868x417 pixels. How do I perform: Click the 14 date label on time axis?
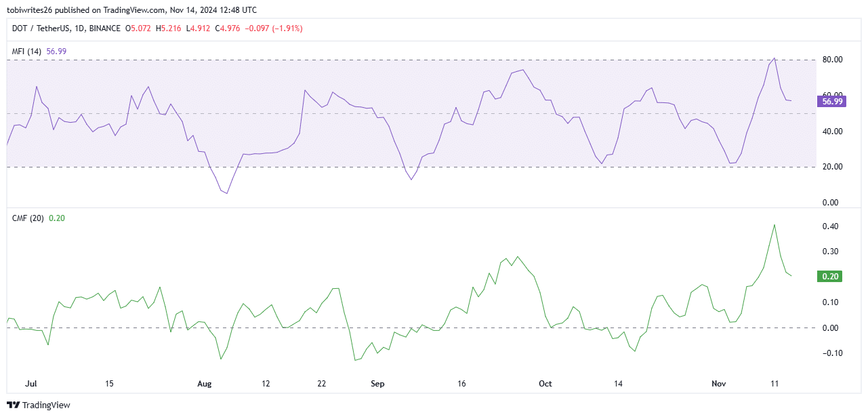click(618, 384)
